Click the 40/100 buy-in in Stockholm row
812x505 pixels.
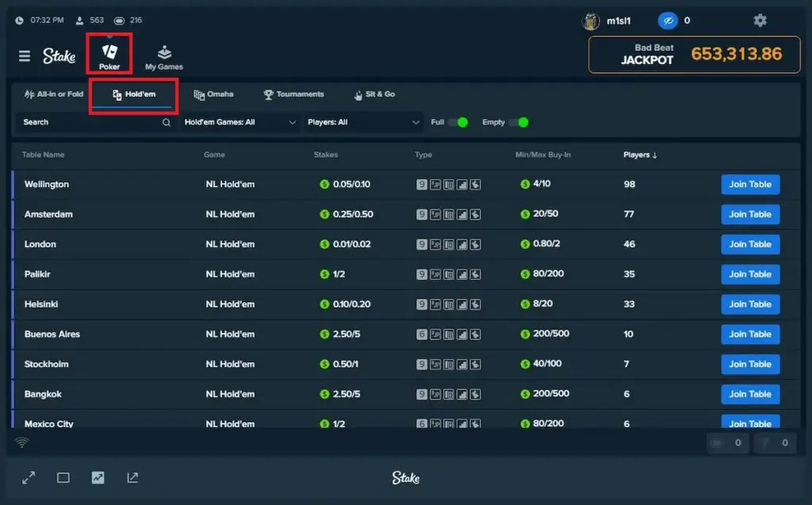click(547, 364)
